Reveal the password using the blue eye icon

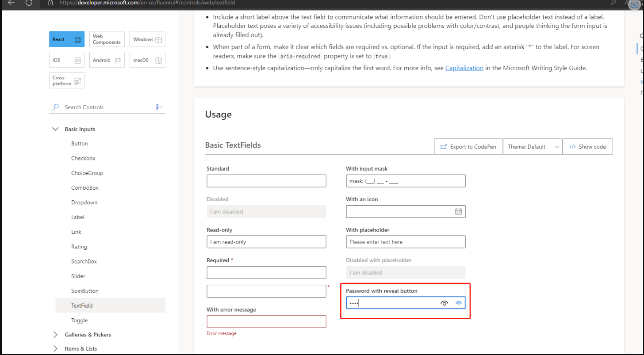click(x=458, y=303)
